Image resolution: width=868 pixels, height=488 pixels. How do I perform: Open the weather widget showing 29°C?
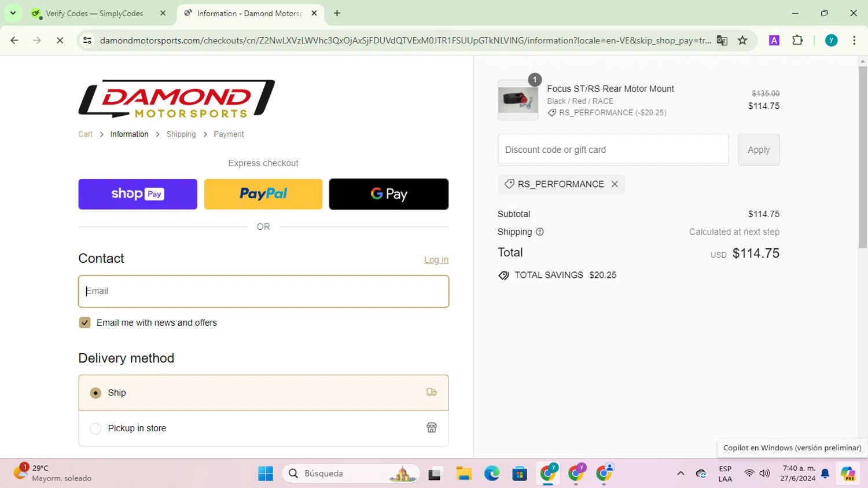(52, 473)
